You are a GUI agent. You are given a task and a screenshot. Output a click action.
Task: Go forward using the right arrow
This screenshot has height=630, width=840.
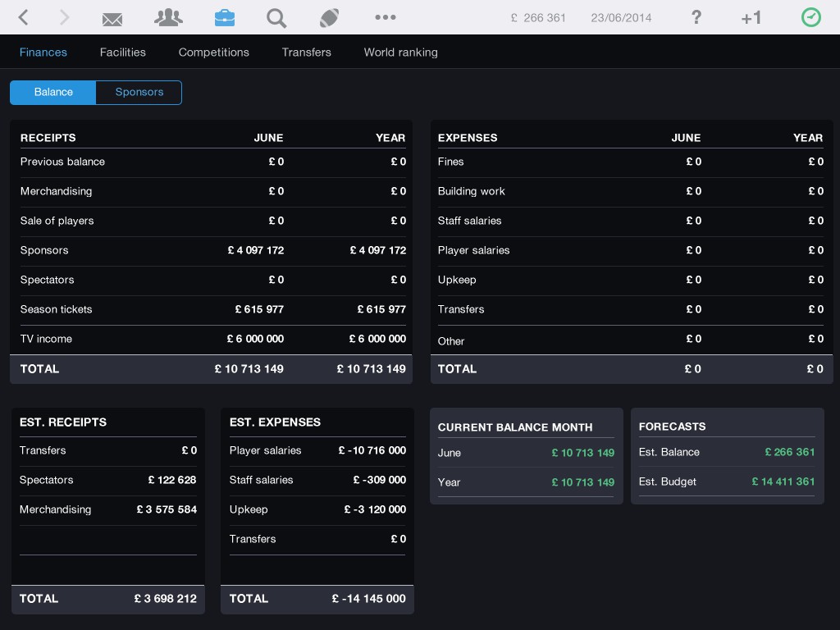coord(65,17)
